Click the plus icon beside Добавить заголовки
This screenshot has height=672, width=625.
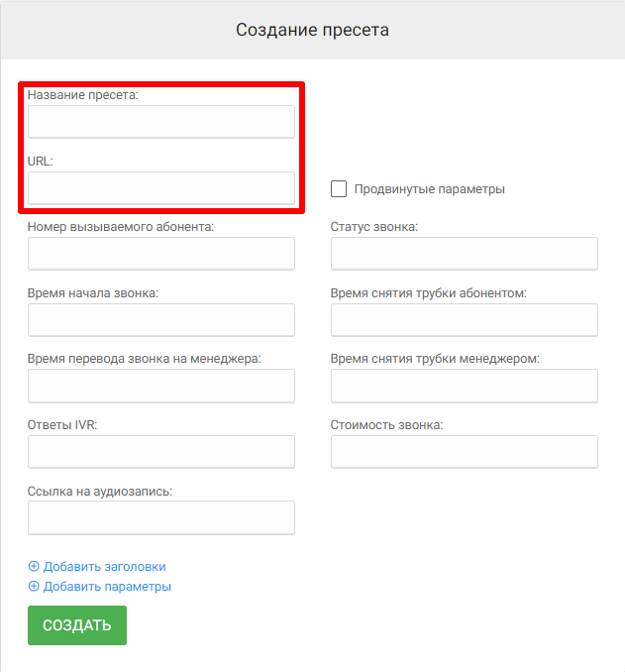tap(34, 567)
